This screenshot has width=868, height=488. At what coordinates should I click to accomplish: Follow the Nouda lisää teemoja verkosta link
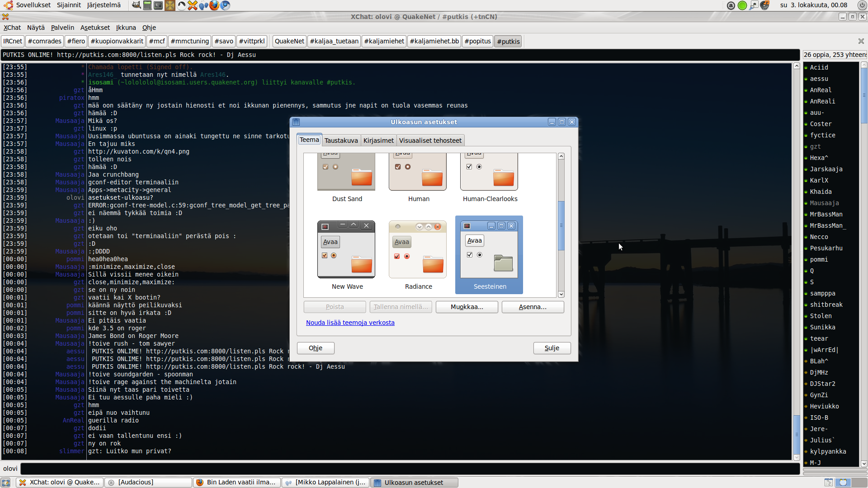(x=350, y=323)
